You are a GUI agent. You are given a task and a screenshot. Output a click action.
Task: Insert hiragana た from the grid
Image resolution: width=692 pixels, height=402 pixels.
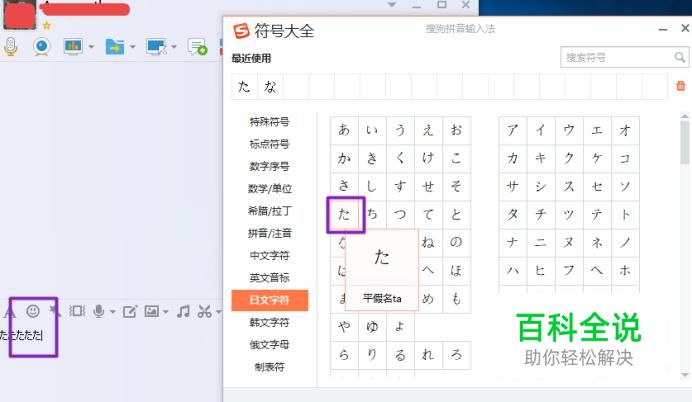click(344, 214)
